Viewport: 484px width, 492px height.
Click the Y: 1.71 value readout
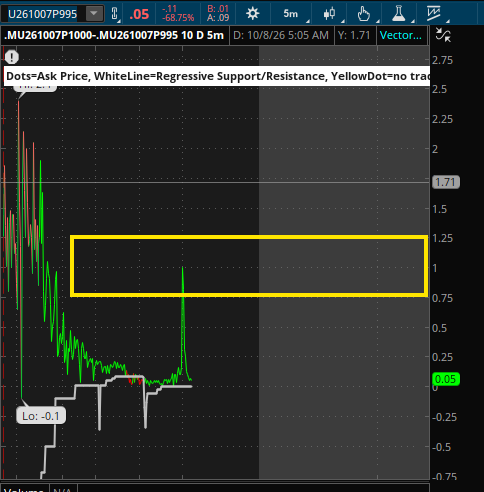pyautogui.click(x=354, y=35)
